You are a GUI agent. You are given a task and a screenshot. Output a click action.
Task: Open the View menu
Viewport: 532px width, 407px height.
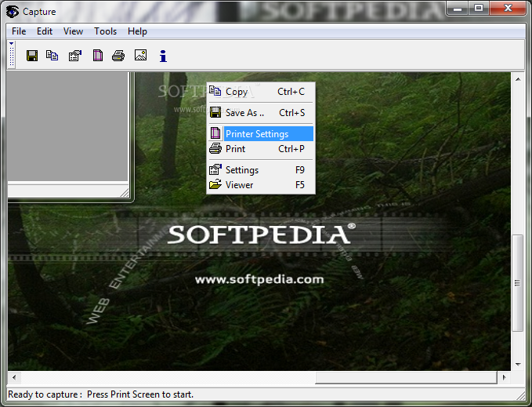(x=73, y=31)
